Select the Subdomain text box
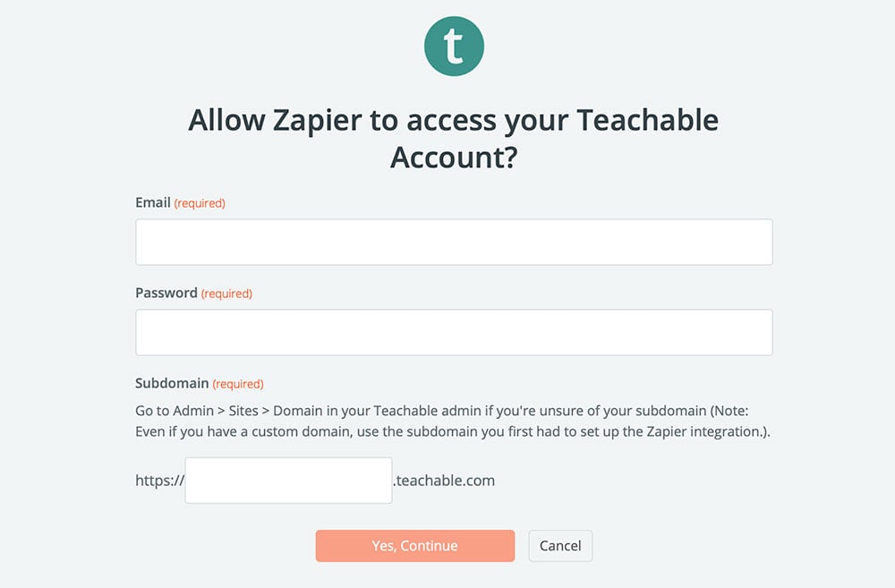The width and height of the screenshot is (895, 588). [x=288, y=481]
